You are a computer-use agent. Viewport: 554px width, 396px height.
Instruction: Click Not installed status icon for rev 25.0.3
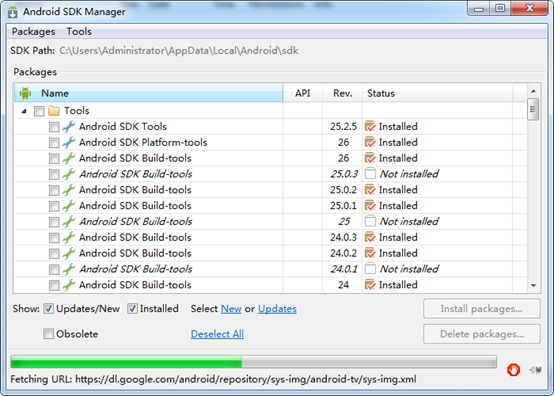coord(370,174)
